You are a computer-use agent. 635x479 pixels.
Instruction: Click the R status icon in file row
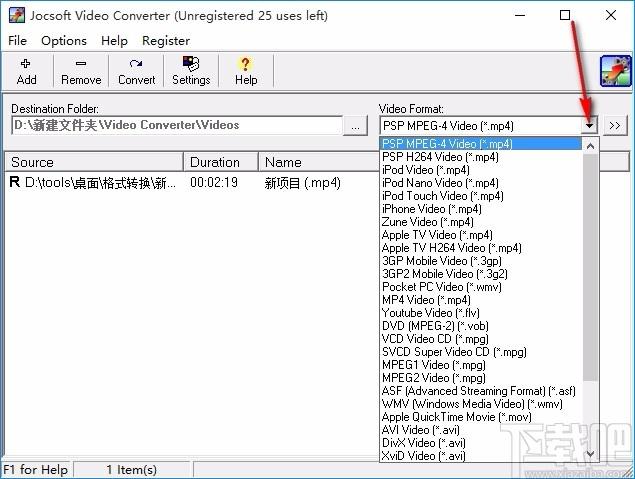point(15,182)
